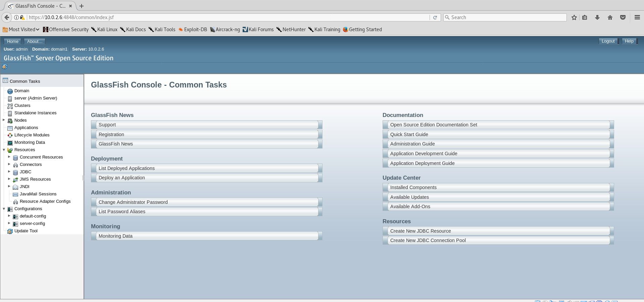Go back with the Firefox back arrow
The image size is (644, 302).
click(x=7, y=17)
